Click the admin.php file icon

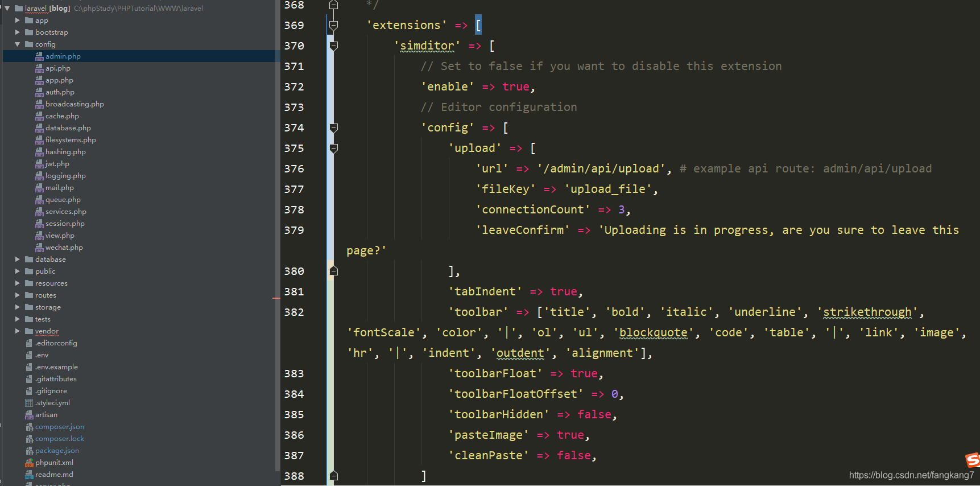coord(39,56)
